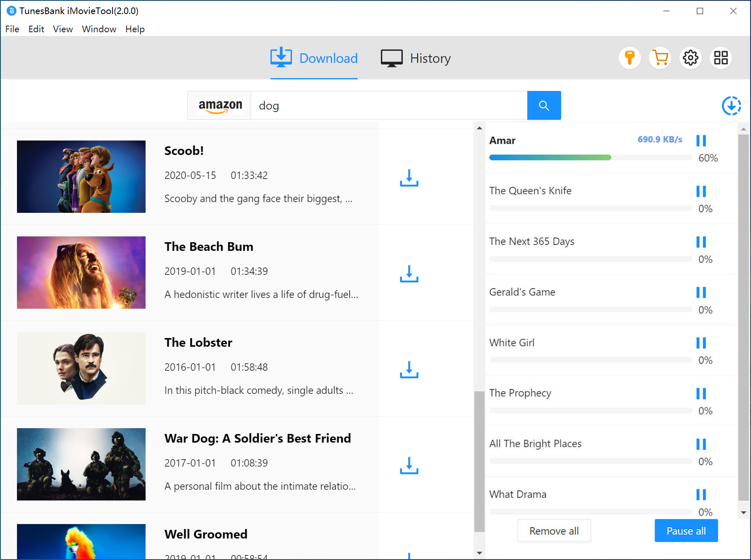
Task: Pause the Amar download
Action: [x=701, y=141]
